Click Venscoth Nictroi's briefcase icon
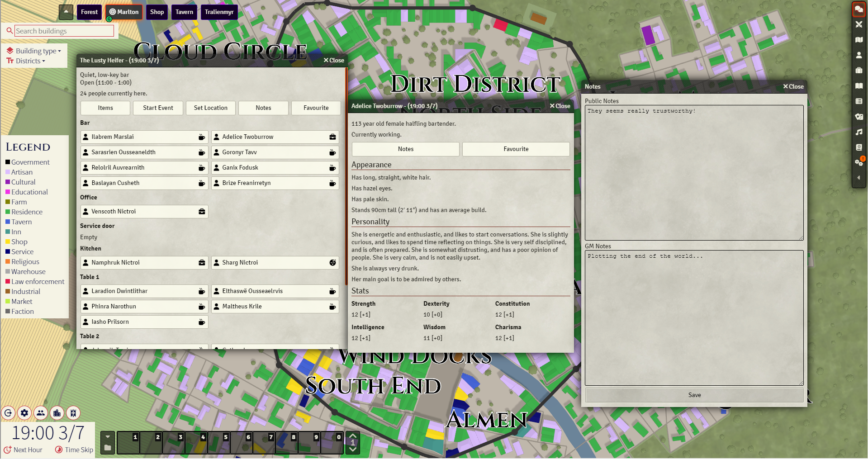 [202, 212]
